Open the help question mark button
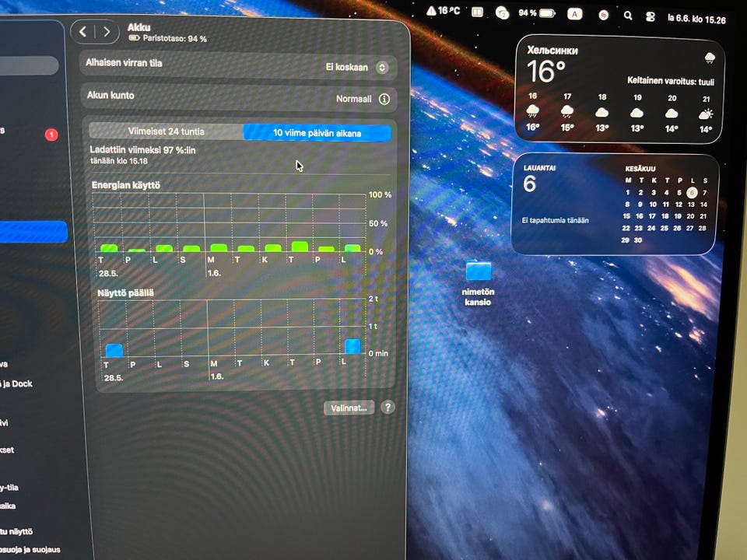Viewport: 747px width, 560px height. pyautogui.click(x=388, y=407)
